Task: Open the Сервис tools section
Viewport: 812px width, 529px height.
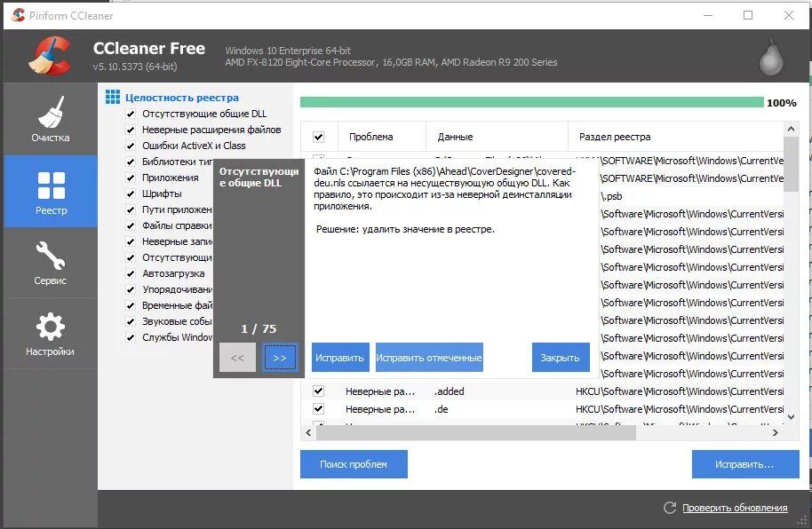Action: [51, 263]
